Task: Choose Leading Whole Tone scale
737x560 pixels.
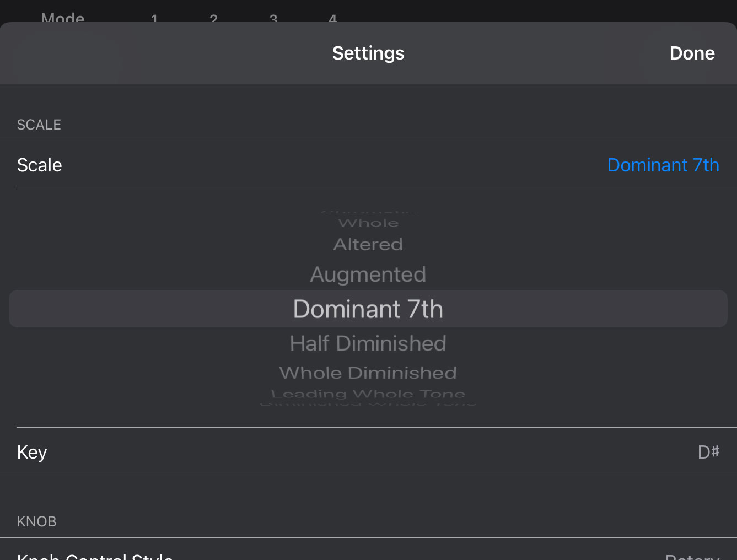Action: pyautogui.click(x=368, y=394)
